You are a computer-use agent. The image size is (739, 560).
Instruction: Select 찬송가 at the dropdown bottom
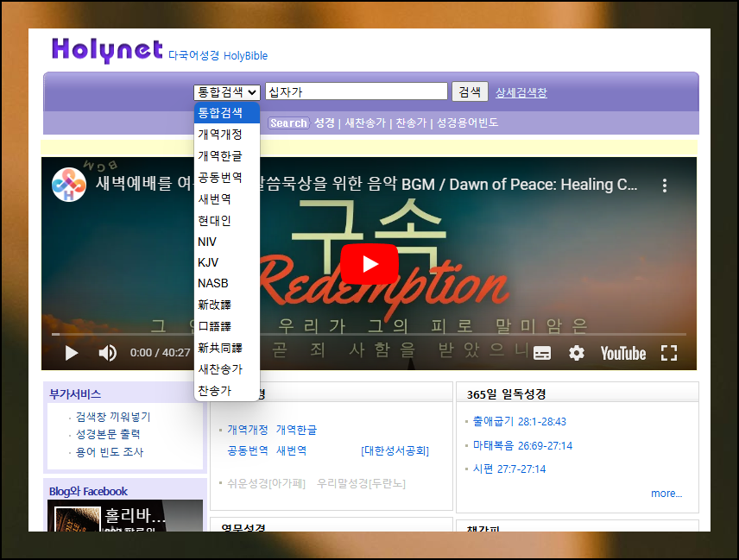[227, 390]
